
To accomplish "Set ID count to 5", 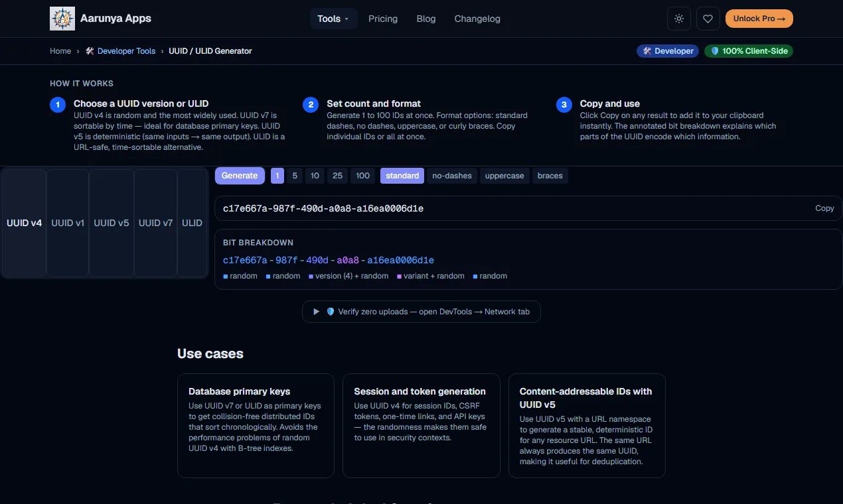I will coord(295,176).
